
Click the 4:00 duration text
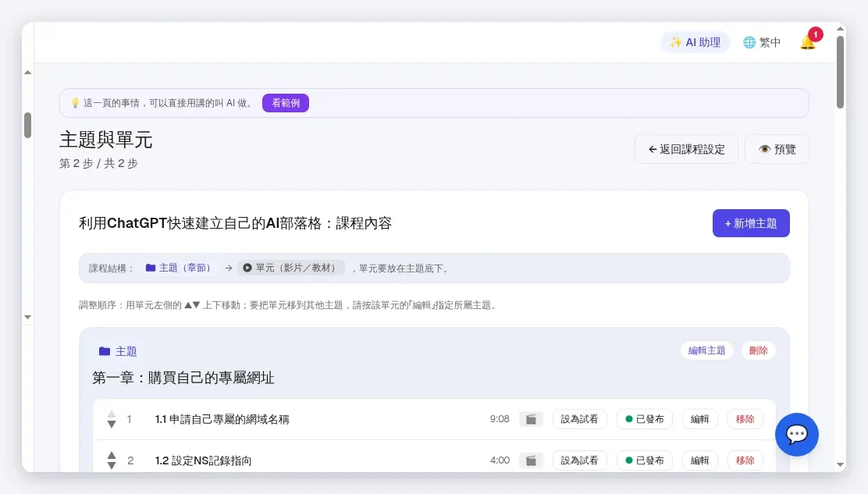500,460
